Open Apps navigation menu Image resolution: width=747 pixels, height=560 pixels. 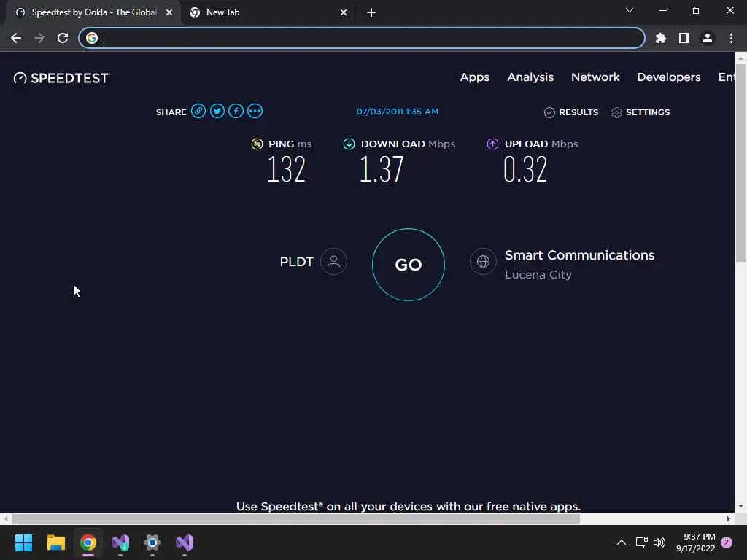click(474, 77)
